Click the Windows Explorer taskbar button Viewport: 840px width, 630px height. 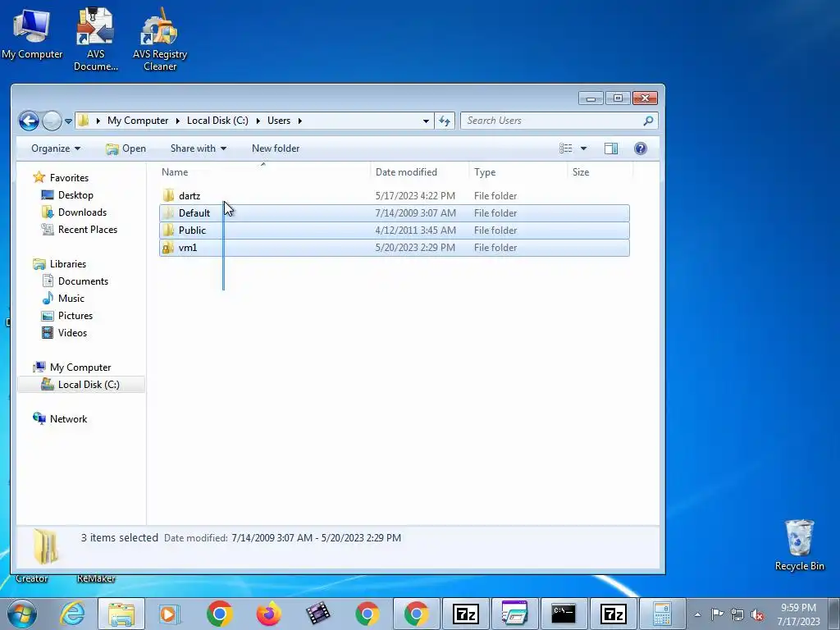[x=121, y=614]
